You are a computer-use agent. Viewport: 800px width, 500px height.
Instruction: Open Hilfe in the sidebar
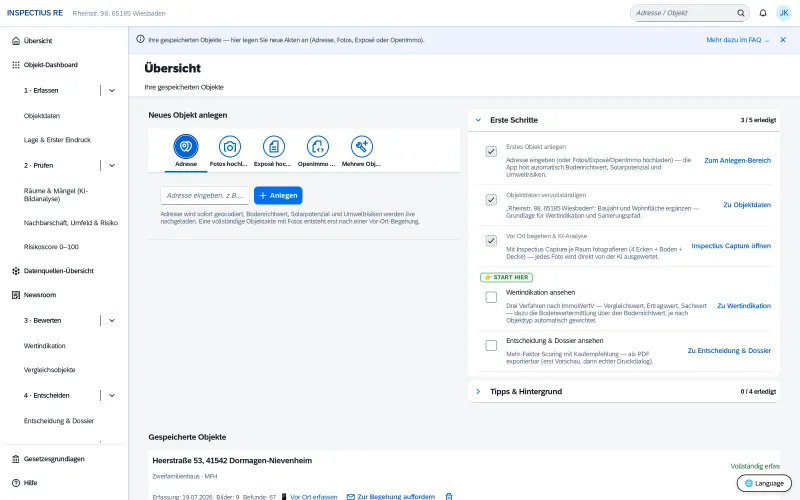[x=30, y=483]
